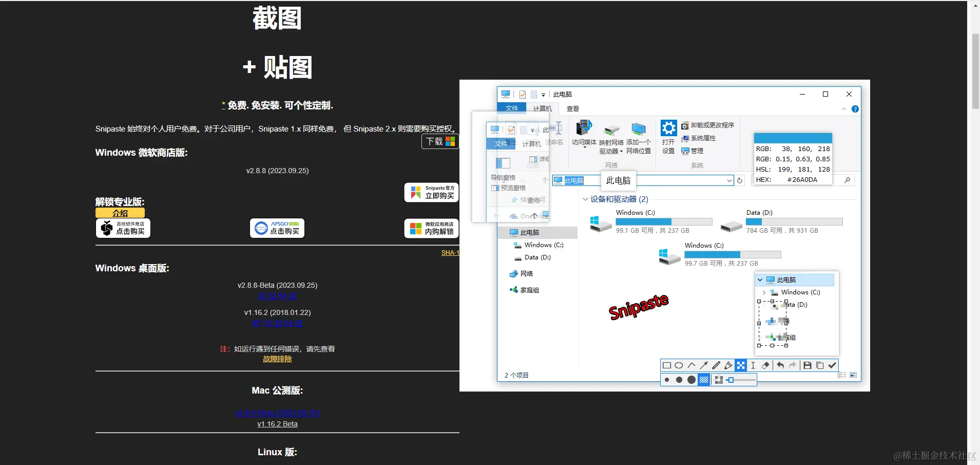Viewport: 980px width, 465px height.
Task: Select 此电脑 in the navigation pane
Action: point(537,233)
